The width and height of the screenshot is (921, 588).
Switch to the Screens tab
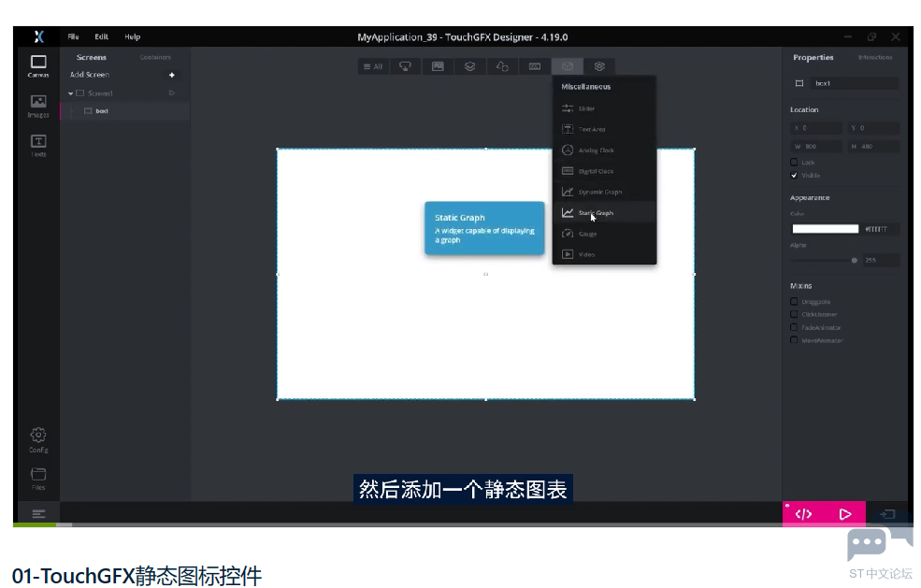pos(91,57)
